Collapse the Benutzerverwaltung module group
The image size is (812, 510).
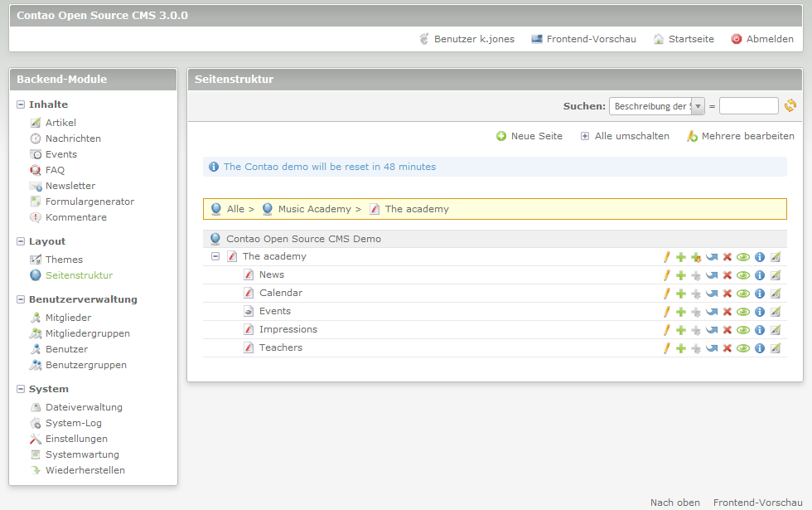pos(21,299)
